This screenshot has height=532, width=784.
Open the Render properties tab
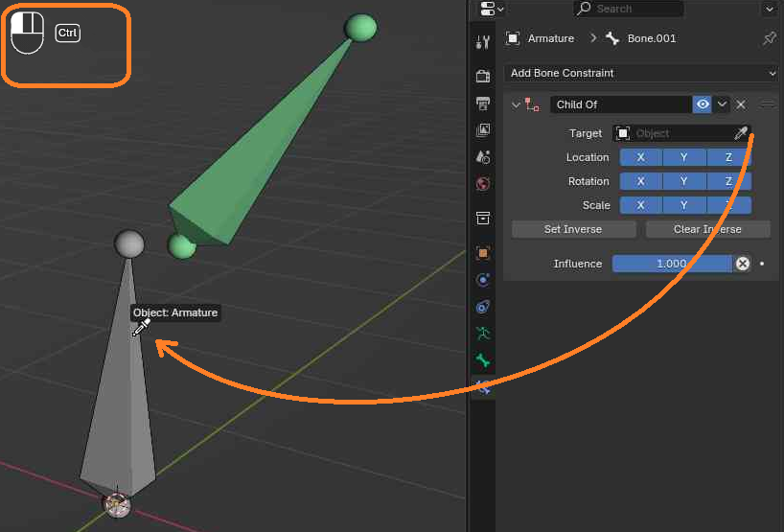tap(482, 76)
